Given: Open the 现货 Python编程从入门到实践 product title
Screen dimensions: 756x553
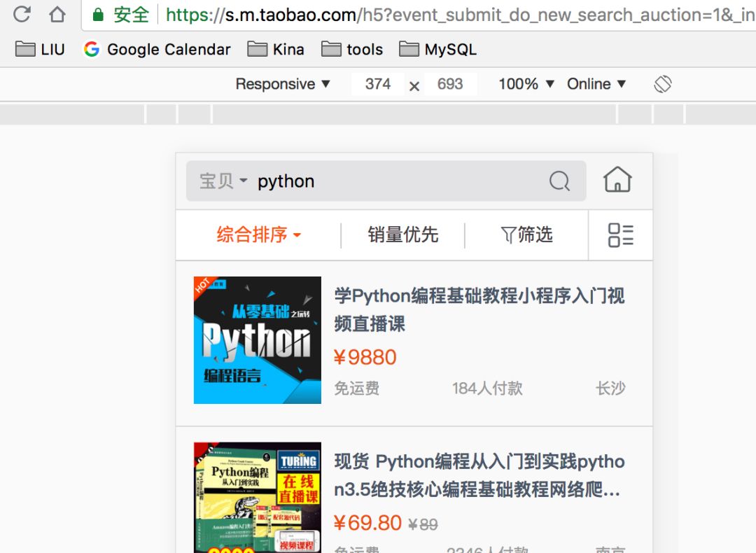Looking at the screenshot, I should (479, 475).
